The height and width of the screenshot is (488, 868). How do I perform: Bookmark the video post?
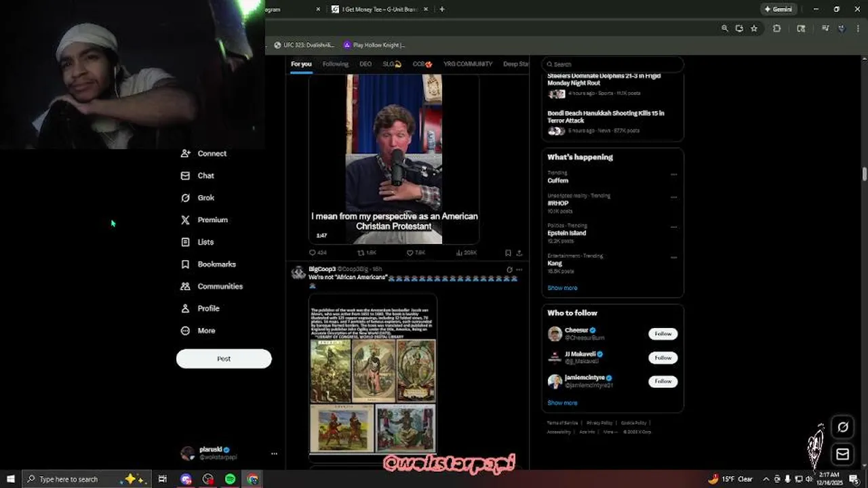508,253
